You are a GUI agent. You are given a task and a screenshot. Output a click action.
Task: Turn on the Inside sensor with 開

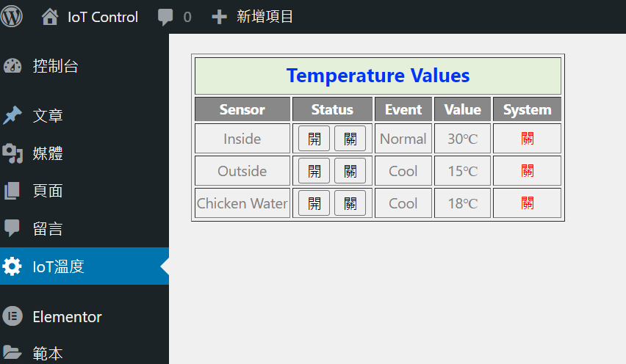[x=314, y=139]
